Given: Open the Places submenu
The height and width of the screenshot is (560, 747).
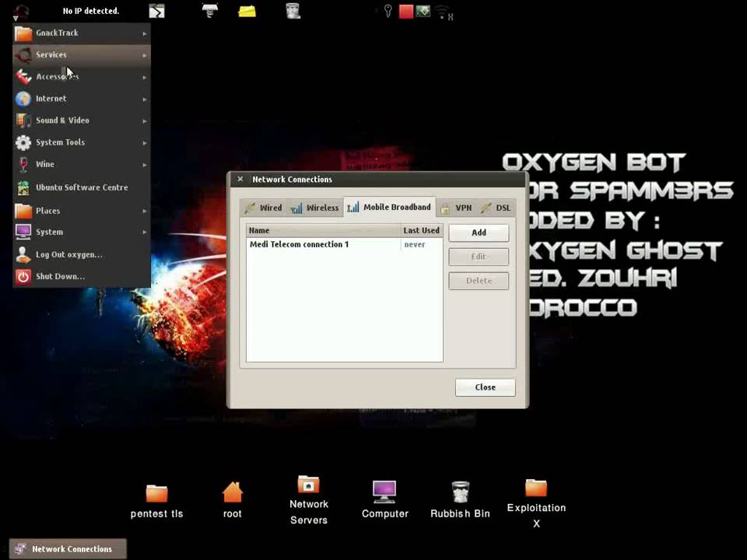Looking at the screenshot, I should [x=82, y=211].
